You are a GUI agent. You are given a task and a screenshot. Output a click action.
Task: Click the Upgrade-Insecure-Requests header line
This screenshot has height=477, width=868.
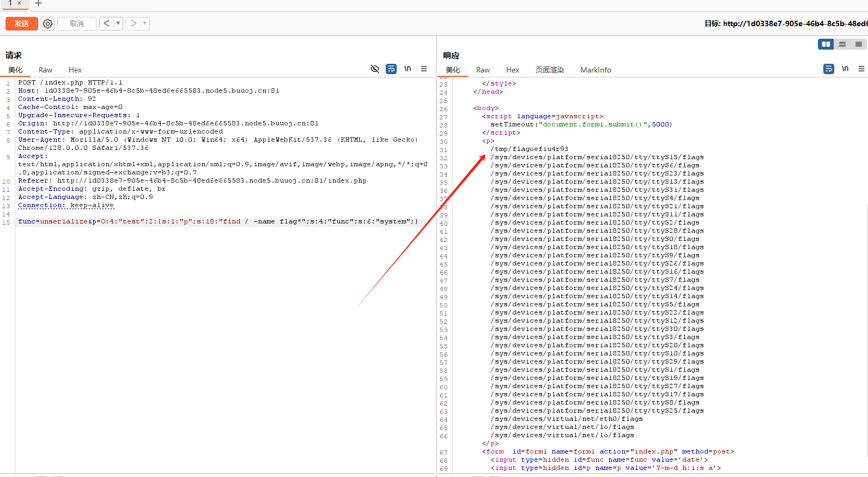(79, 115)
